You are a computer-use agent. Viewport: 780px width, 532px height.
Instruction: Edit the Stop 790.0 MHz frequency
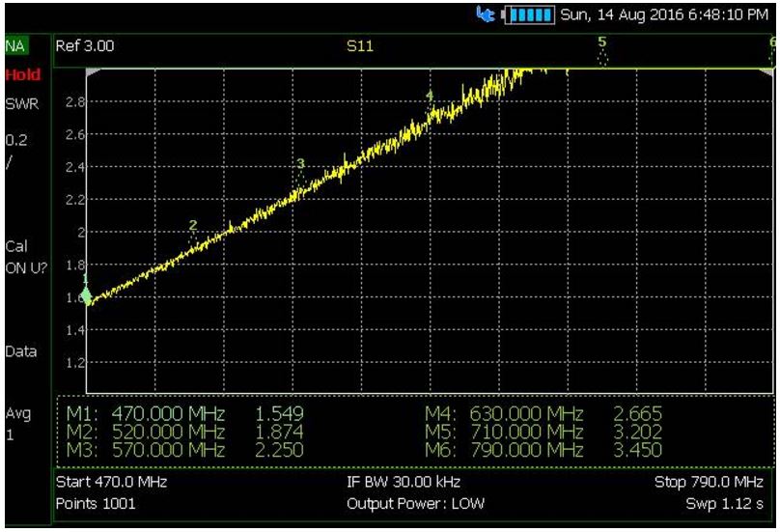709,482
